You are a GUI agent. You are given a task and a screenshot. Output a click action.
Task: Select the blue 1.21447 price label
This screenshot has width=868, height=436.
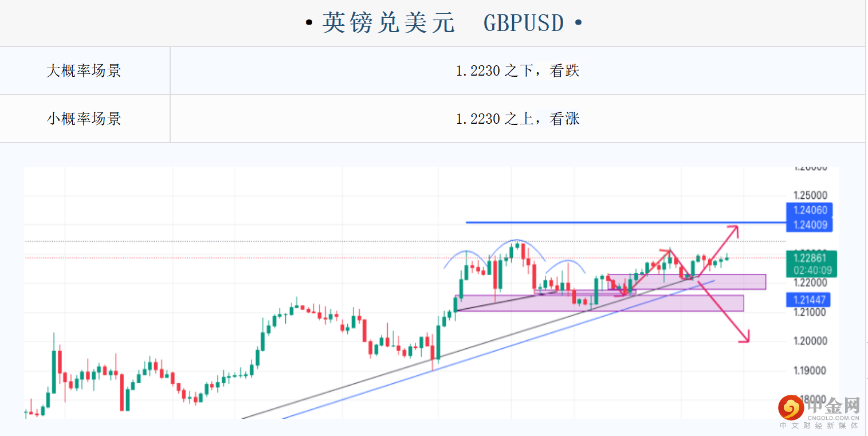pos(810,299)
